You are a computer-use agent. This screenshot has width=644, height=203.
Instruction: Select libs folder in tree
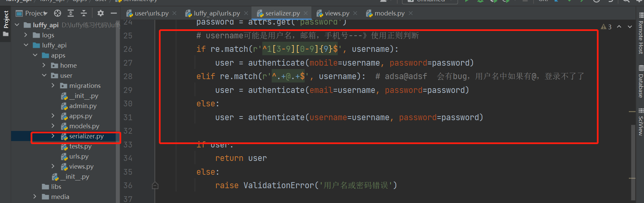(x=52, y=187)
